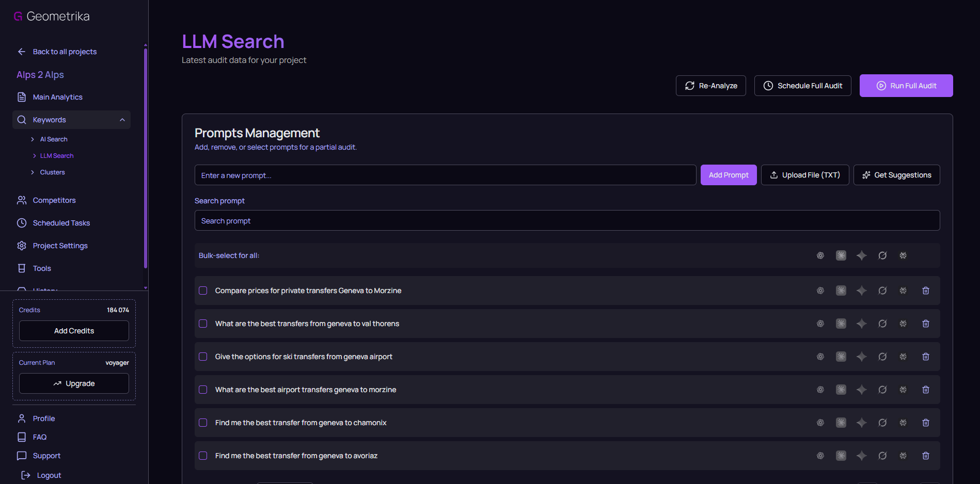The height and width of the screenshot is (484, 980).
Task: Expand the Clusters submenu item
Action: [33, 172]
